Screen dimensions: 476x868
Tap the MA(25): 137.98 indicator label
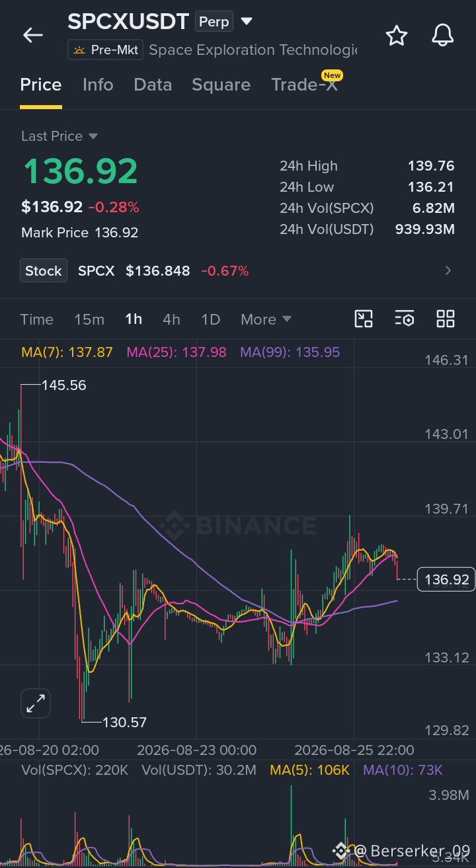[x=177, y=352]
